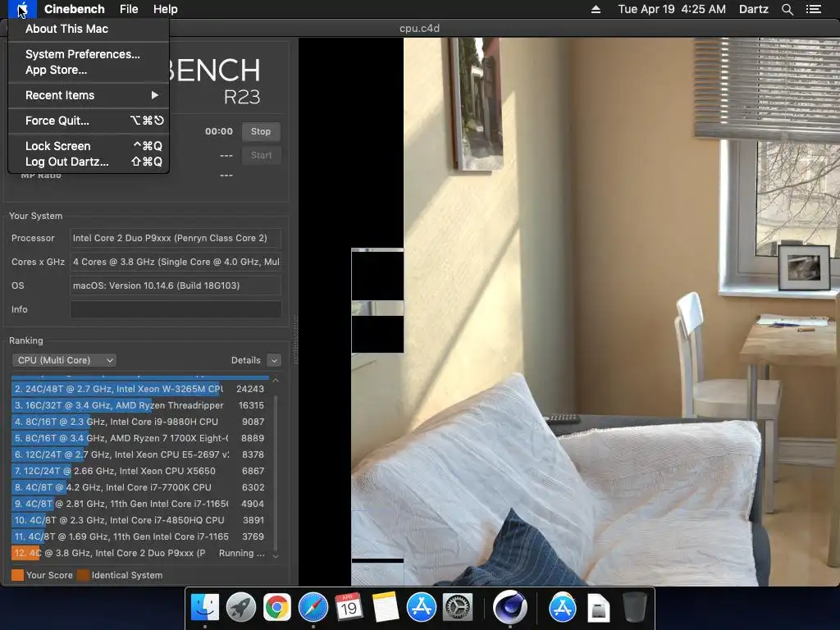
Task: Select ranking row Intel Core i7-4850HQ
Action: [139, 520]
